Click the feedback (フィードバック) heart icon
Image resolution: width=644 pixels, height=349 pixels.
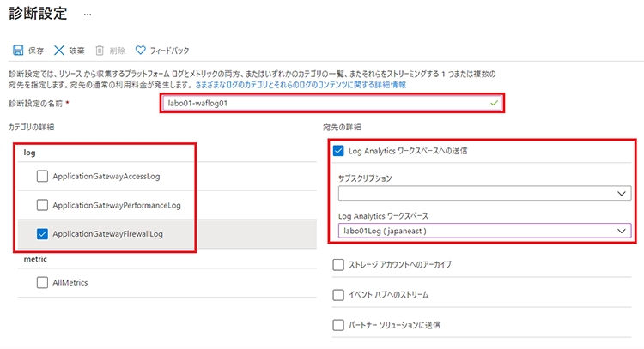coord(141,51)
